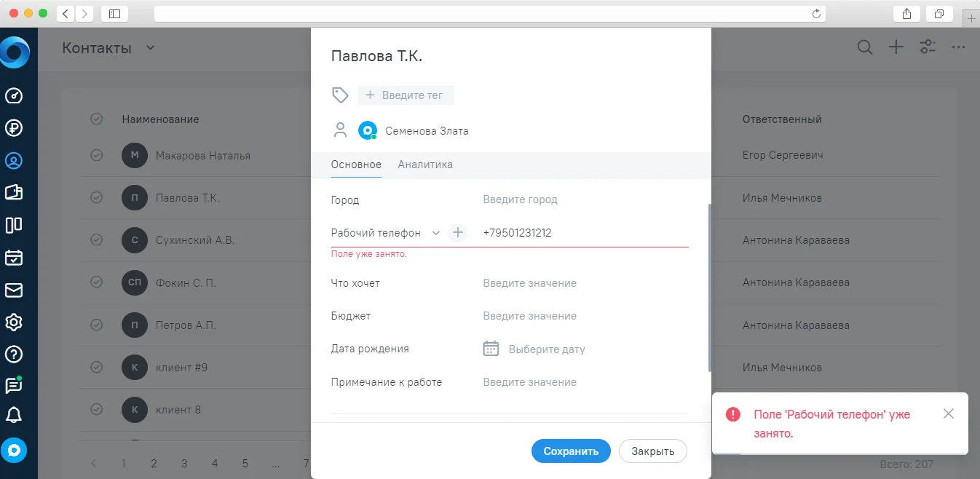Click the user avatar at sidebar bottom

click(x=14, y=451)
